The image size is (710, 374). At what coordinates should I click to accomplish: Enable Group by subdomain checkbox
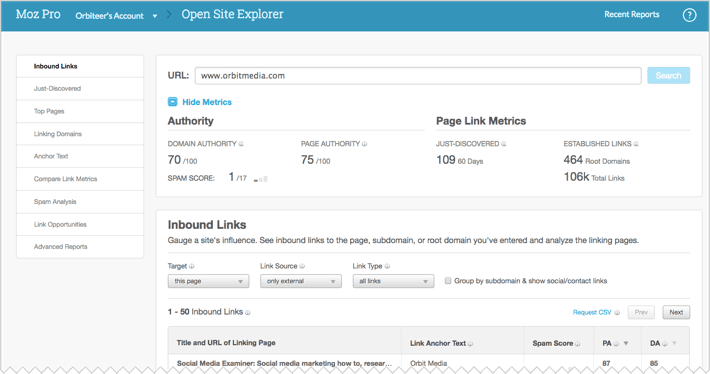pos(448,281)
